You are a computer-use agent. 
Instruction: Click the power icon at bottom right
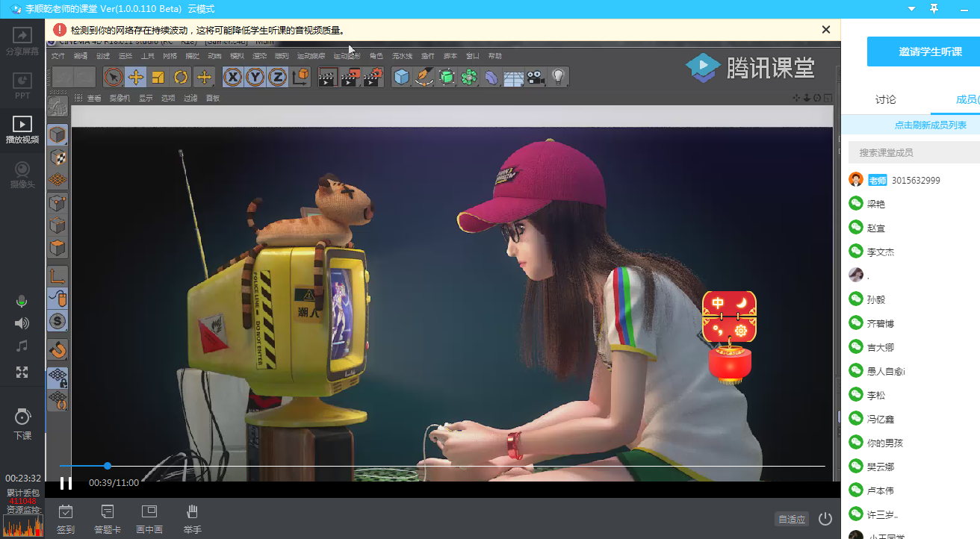[825, 519]
